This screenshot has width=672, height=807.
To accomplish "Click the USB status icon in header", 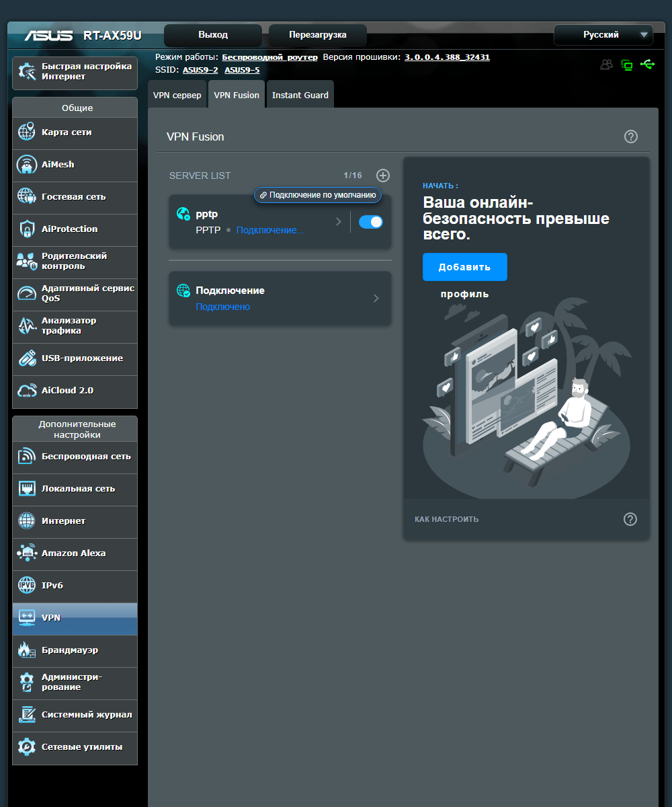I will pos(648,64).
